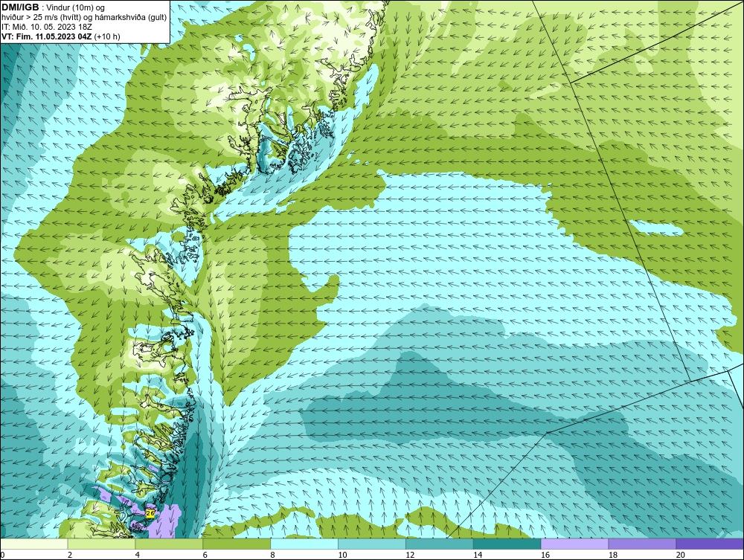Screen dimensions: 744x560
Task: Click legend scale label 2
Action: click(x=70, y=556)
